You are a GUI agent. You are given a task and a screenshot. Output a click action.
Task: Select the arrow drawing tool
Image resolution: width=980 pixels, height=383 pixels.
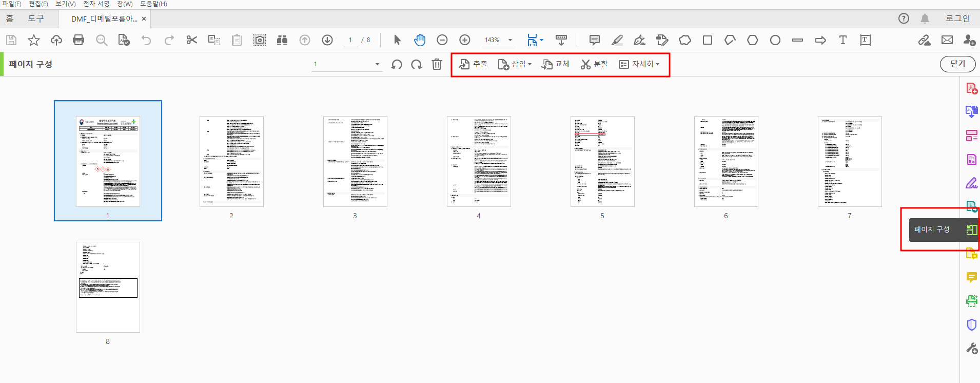point(820,40)
